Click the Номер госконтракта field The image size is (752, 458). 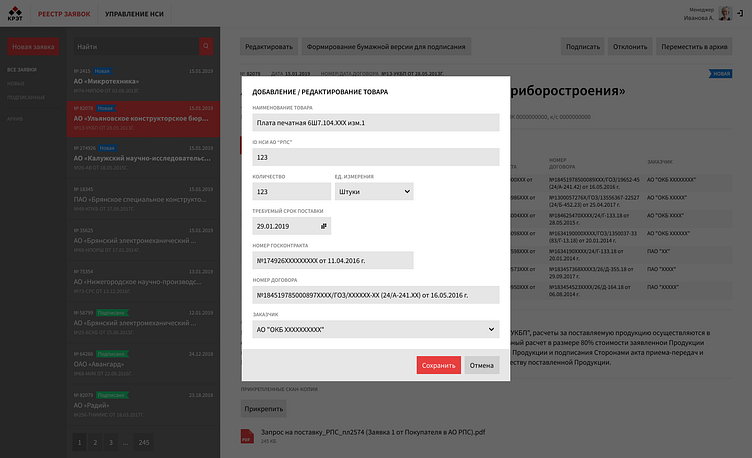tap(333, 260)
